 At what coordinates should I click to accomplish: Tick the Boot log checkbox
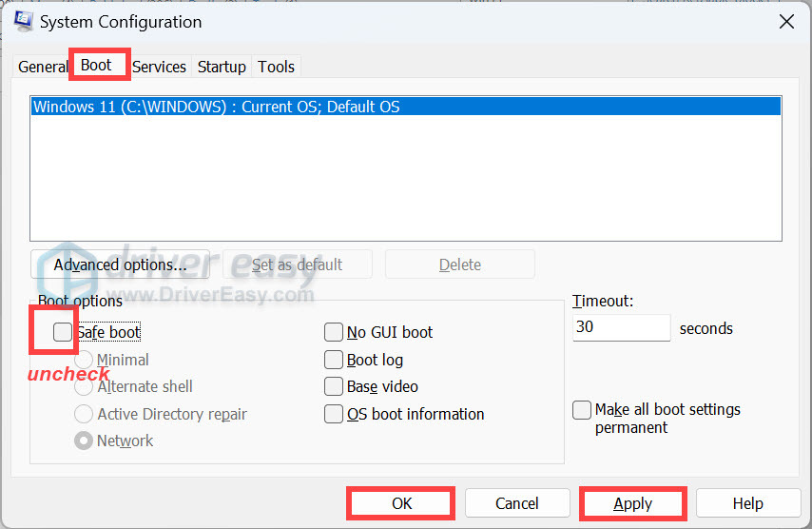(x=334, y=360)
